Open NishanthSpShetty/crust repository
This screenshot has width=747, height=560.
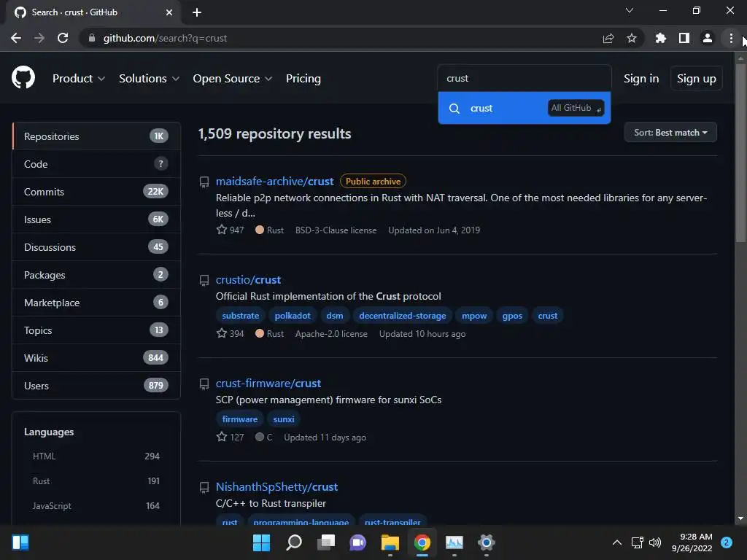pos(276,486)
